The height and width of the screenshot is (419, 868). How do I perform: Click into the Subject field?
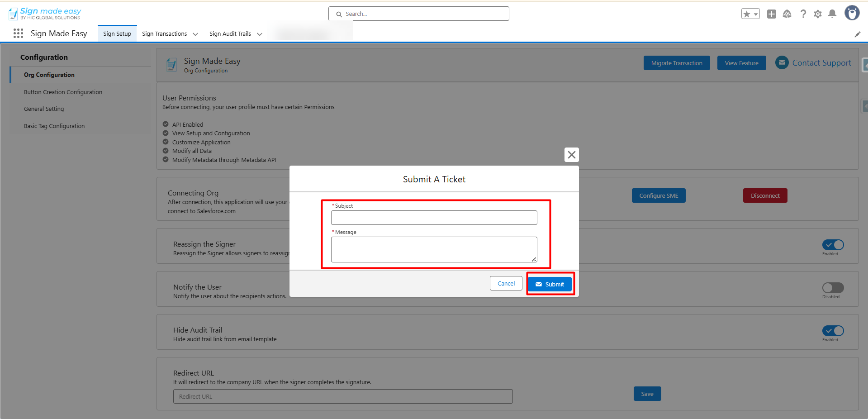pos(434,218)
